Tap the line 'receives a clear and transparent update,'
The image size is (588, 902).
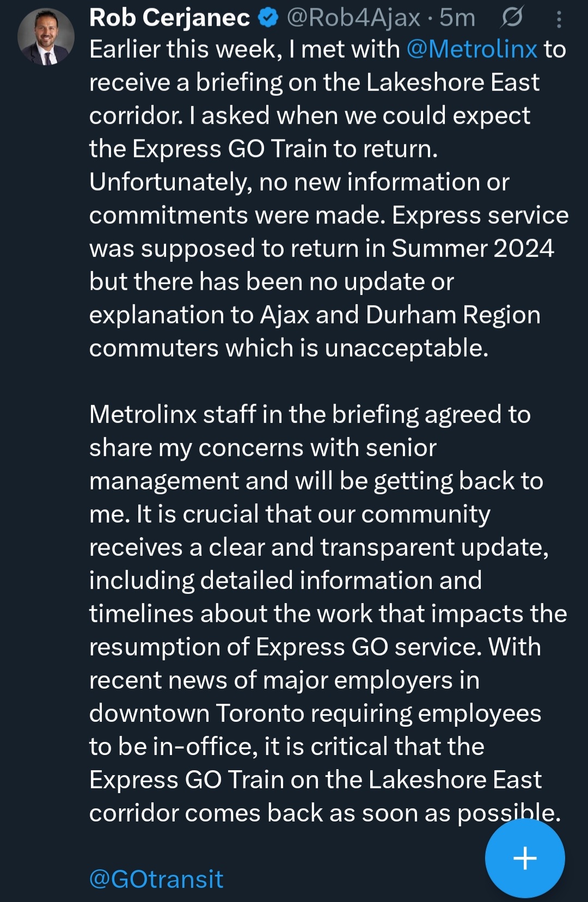pyautogui.click(x=318, y=548)
